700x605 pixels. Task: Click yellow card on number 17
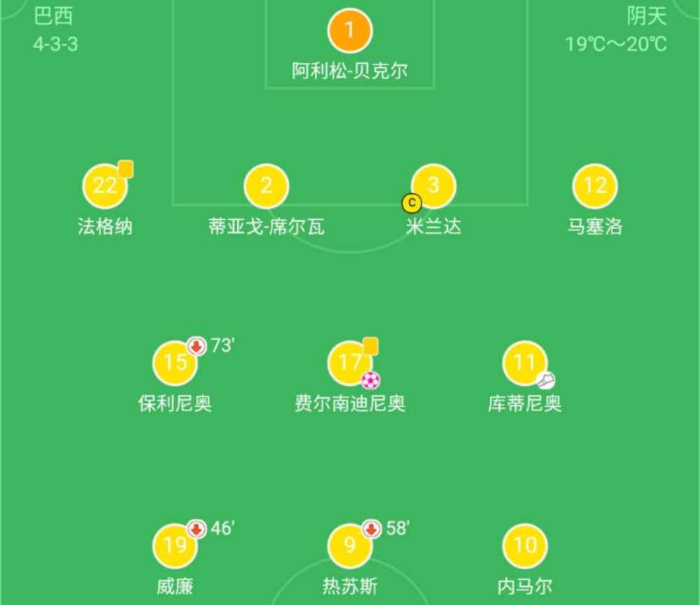[370, 347]
